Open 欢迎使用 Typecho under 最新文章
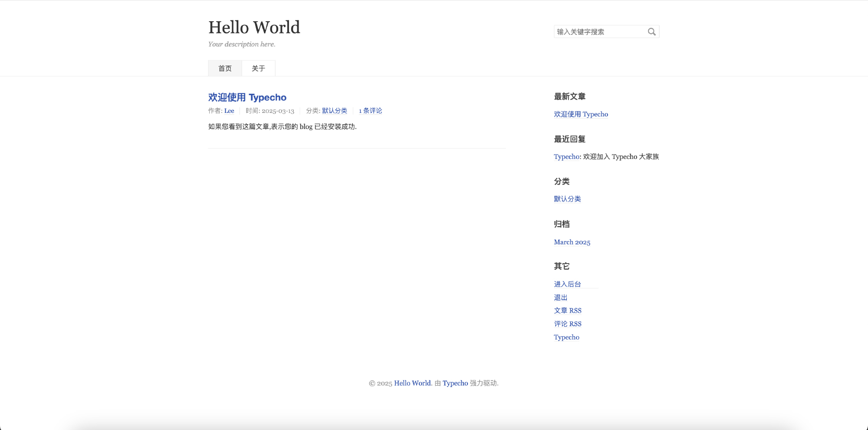This screenshot has height=430, width=868. coord(581,114)
